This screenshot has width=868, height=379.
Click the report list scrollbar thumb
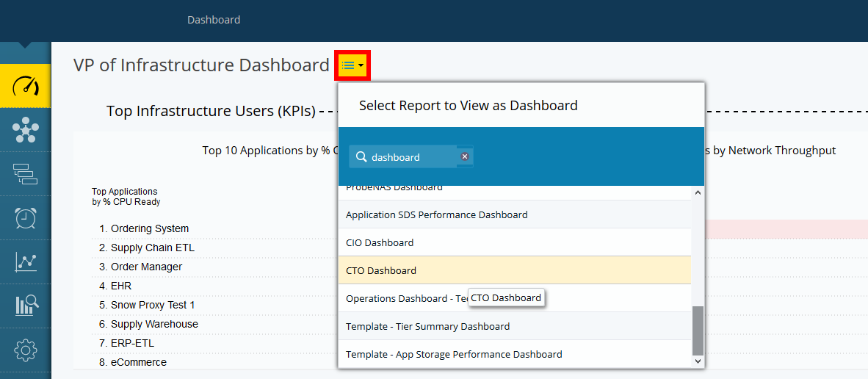pyautogui.click(x=698, y=331)
